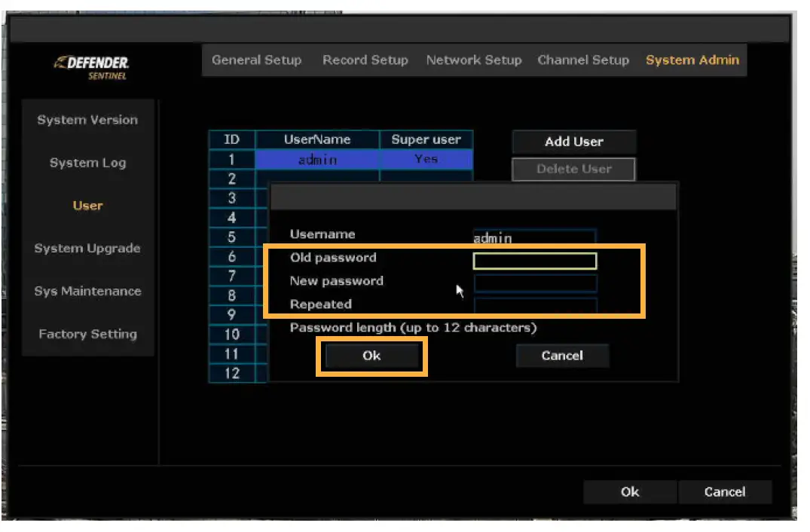Viewport: 810px width, 532px height.
Task: Select the System Admin tab
Action: pos(692,60)
